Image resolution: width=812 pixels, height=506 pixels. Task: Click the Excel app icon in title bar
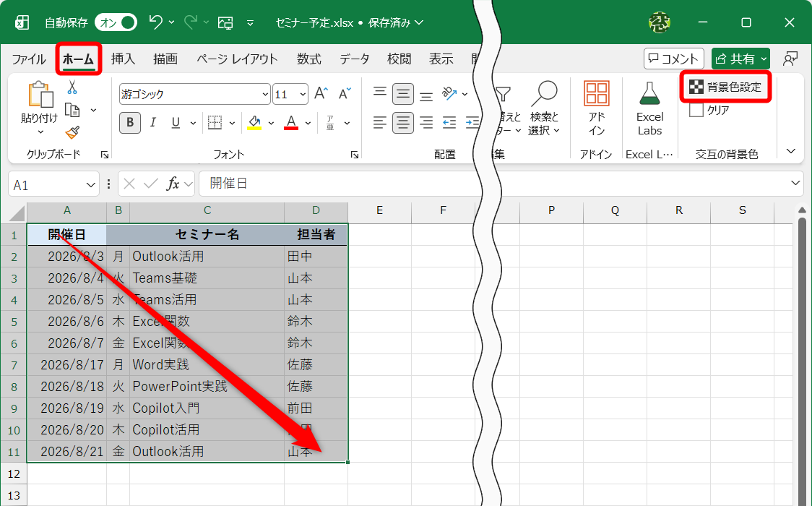click(22, 22)
